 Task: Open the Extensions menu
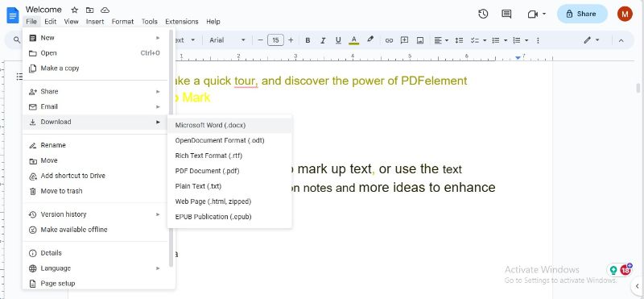[x=182, y=22]
